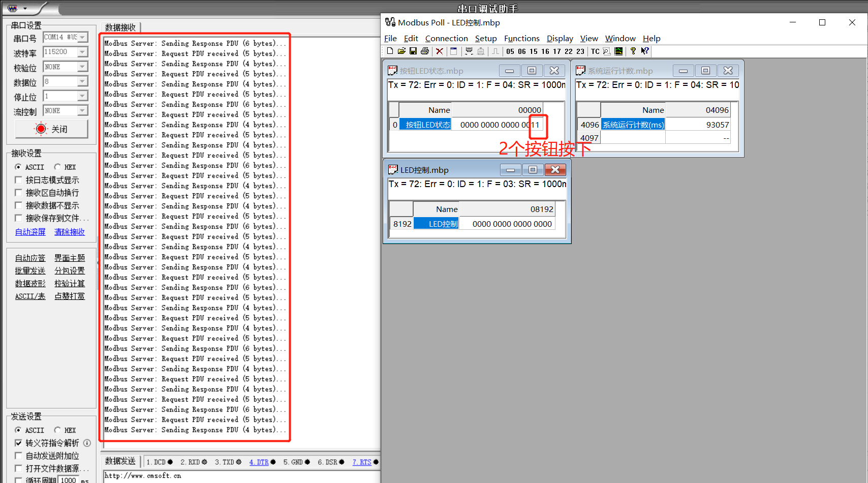Select HEX in 发送设置

coord(57,430)
